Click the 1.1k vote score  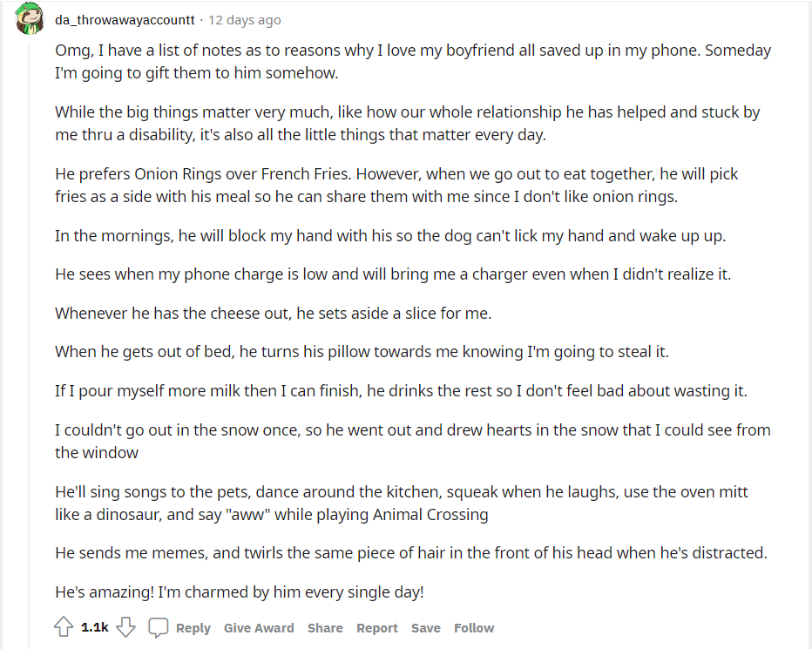click(x=95, y=627)
